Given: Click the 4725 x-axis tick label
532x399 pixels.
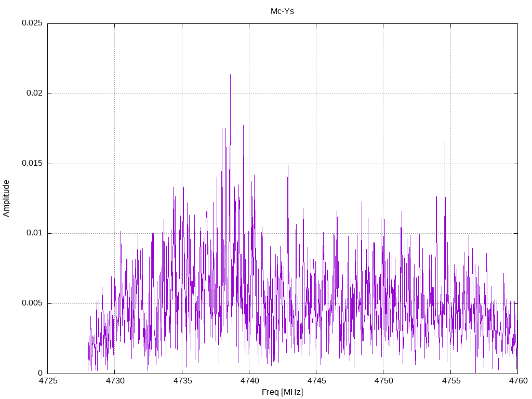Looking at the screenshot, I should coord(48,381).
